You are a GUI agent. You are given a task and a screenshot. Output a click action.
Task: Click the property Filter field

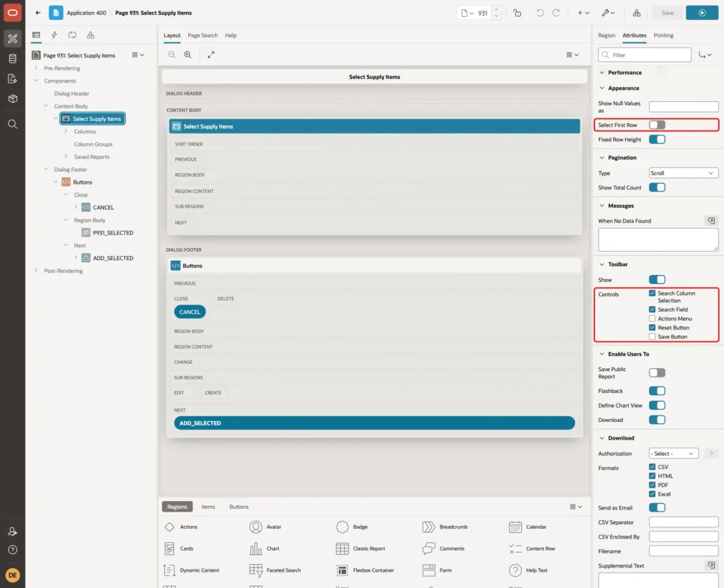tap(644, 55)
